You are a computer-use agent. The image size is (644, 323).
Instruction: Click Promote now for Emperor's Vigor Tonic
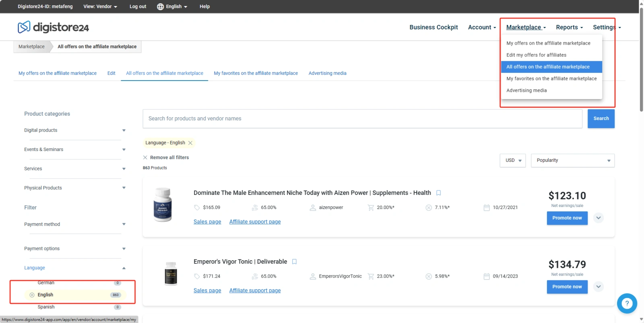click(x=567, y=287)
